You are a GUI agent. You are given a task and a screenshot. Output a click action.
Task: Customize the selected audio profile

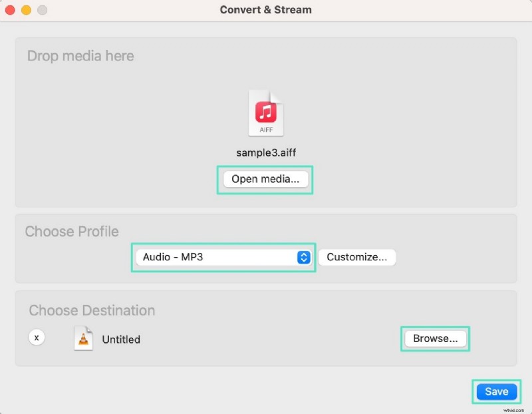[x=357, y=257]
